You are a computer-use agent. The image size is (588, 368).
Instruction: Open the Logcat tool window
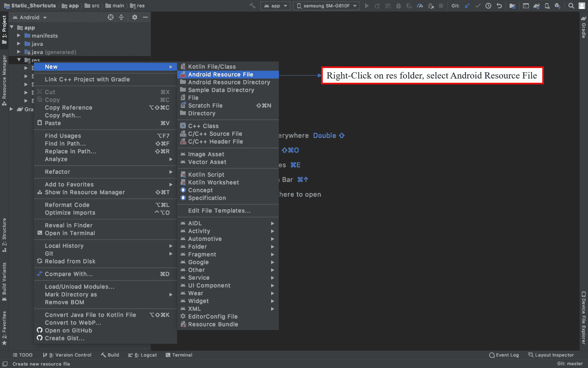coord(145,355)
